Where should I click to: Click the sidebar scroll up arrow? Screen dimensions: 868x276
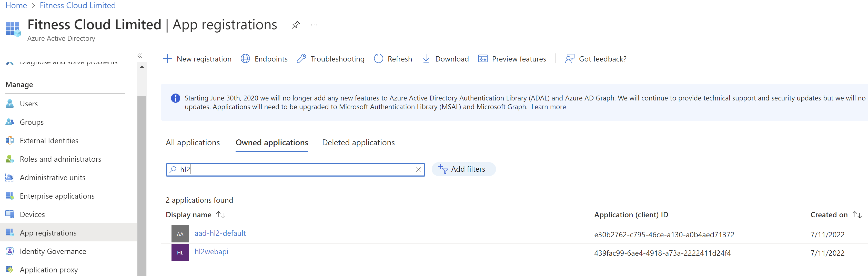coord(142,67)
